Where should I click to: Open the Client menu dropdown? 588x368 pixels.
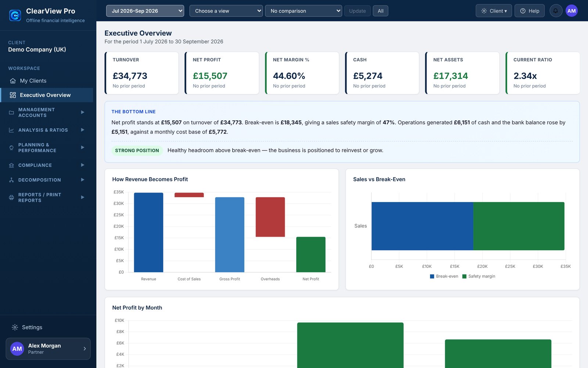click(494, 11)
